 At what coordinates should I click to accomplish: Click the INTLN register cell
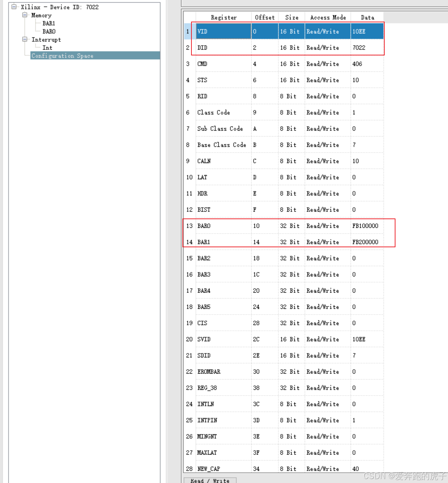[x=223, y=404]
